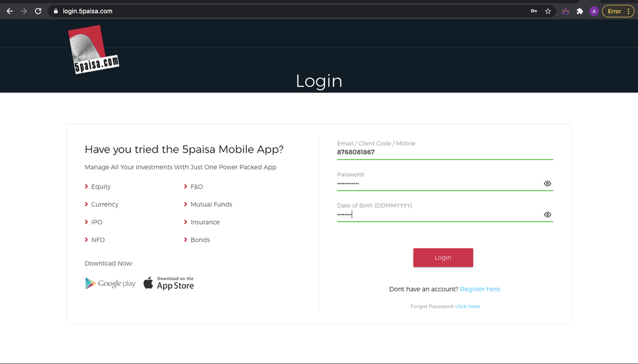Open the saved passwords key icon
Image resolution: width=638 pixels, height=364 pixels.
coord(533,11)
